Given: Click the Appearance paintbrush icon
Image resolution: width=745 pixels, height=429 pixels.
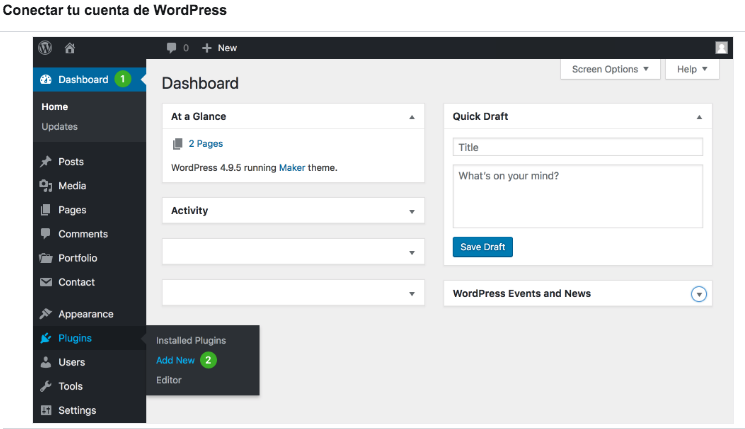Looking at the screenshot, I should click(x=46, y=314).
